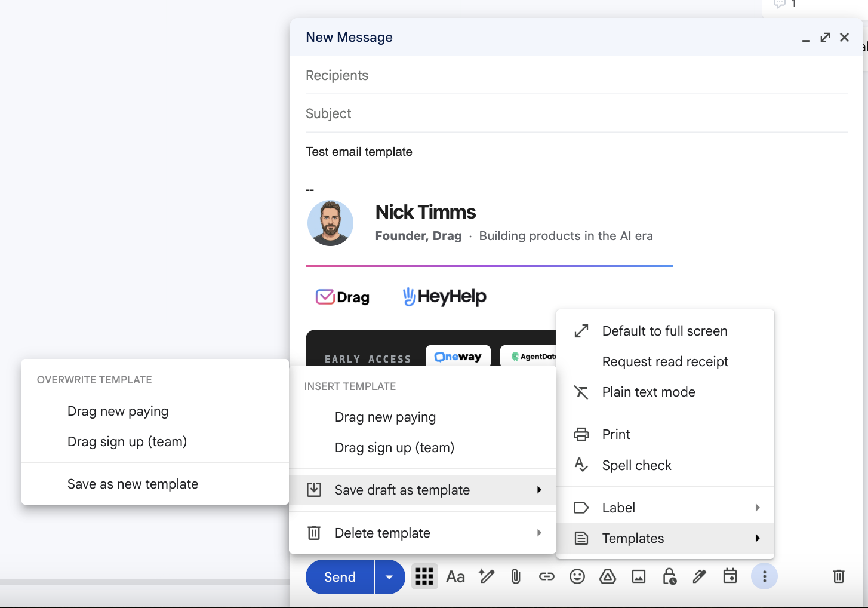This screenshot has width=868, height=608.
Task: Open the emoji picker smiley icon
Action: pos(577,576)
